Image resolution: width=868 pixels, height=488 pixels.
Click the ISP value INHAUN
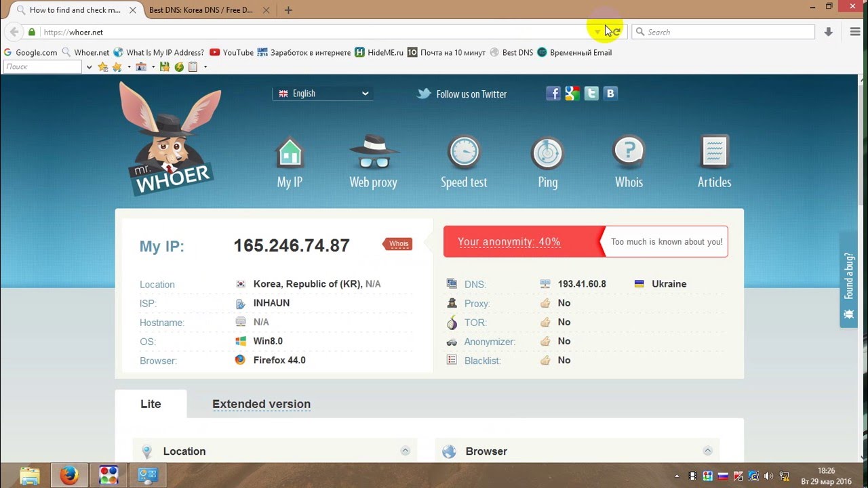271,303
